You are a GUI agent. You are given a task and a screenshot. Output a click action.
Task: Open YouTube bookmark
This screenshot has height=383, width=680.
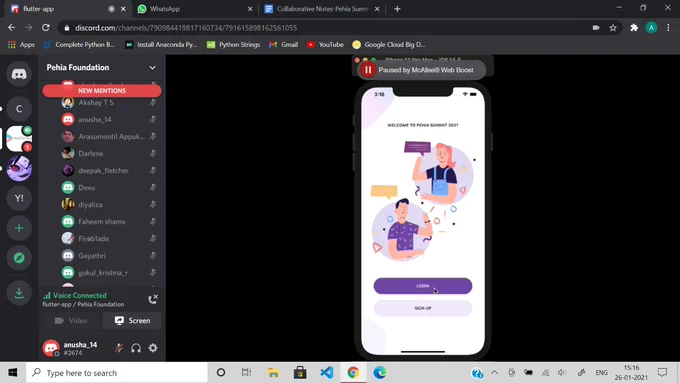tap(325, 45)
